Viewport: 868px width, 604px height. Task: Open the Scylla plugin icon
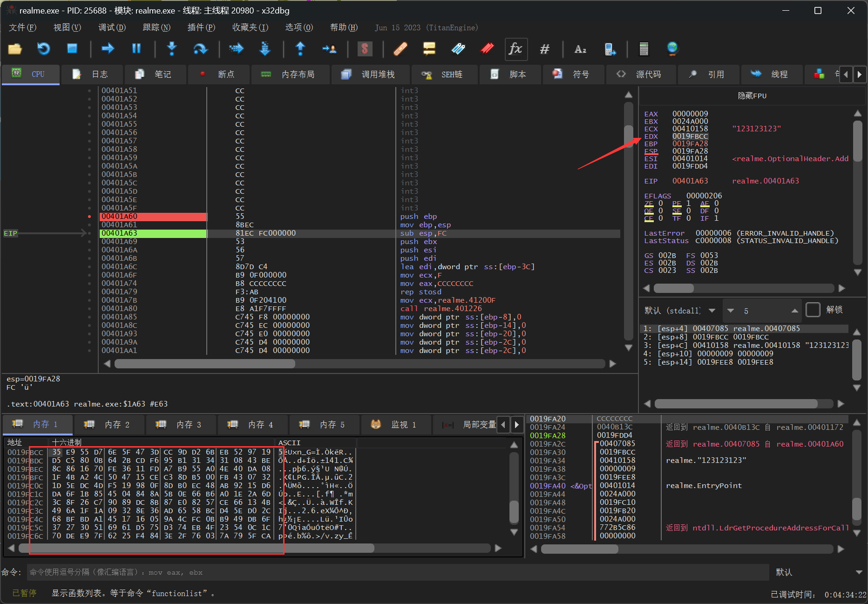click(x=365, y=48)
